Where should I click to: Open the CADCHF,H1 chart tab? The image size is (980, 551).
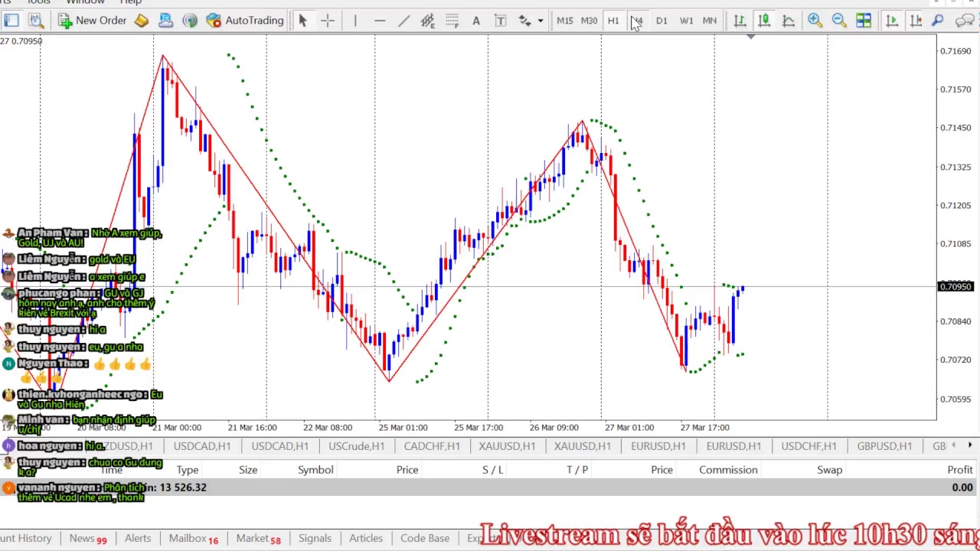(432, 446)
